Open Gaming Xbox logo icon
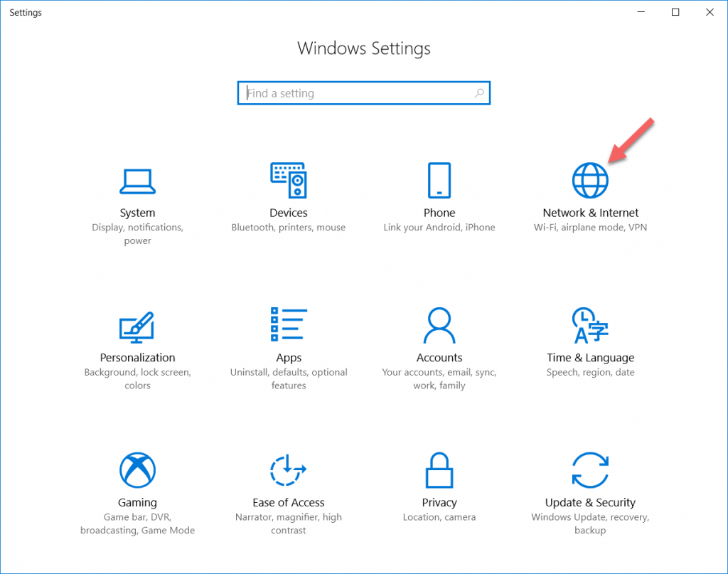This screenshot has height=574, width=728. click(137, 470)
